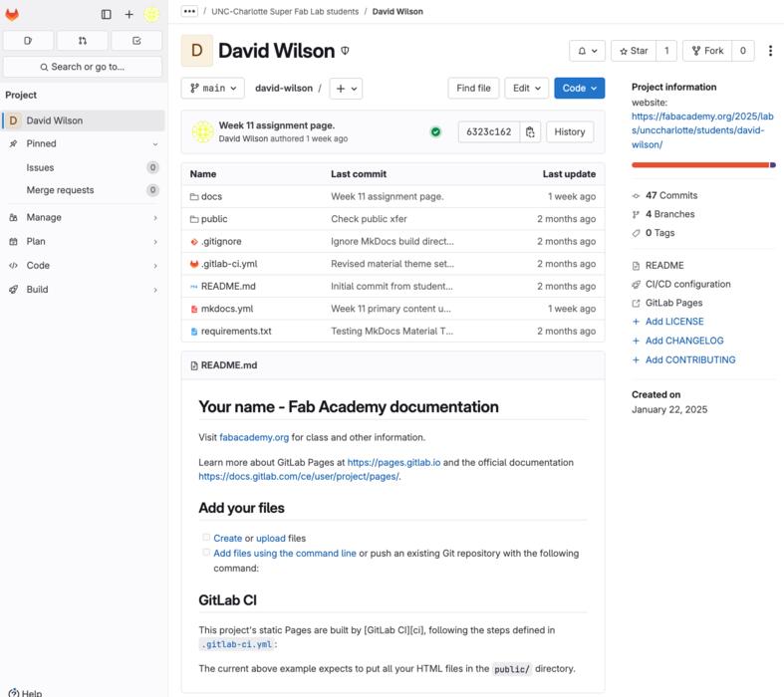Open the requirements.txt file
The height and width of the screenshot is (697, 784).
pyautogui.click(x=236, y=332)
